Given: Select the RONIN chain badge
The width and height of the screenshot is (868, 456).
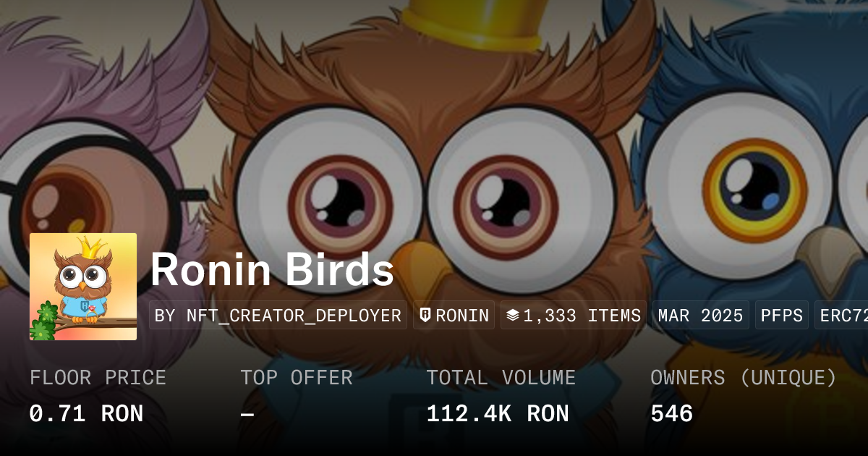Looking at the screenshot, I should tap(454, 316).
